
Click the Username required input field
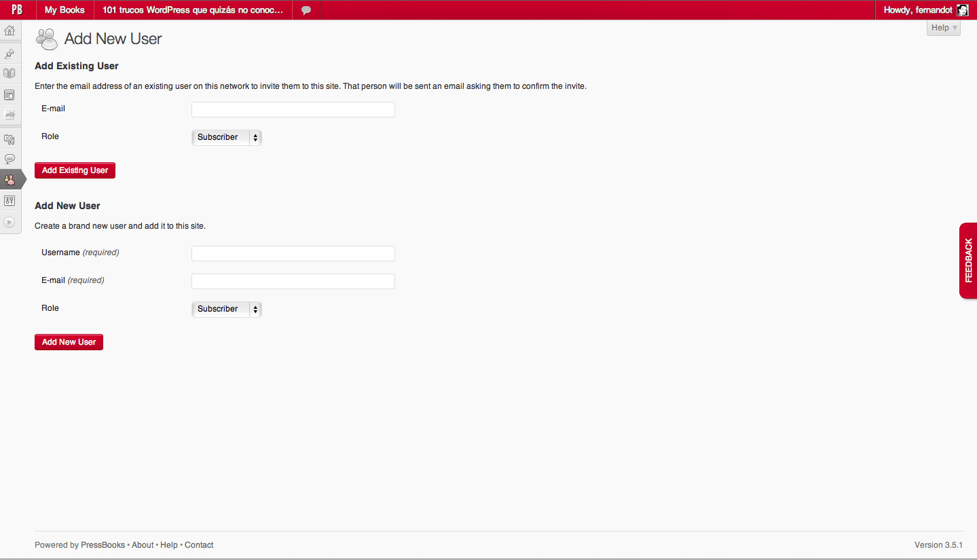pyautogui.click(x=293, y=254)
